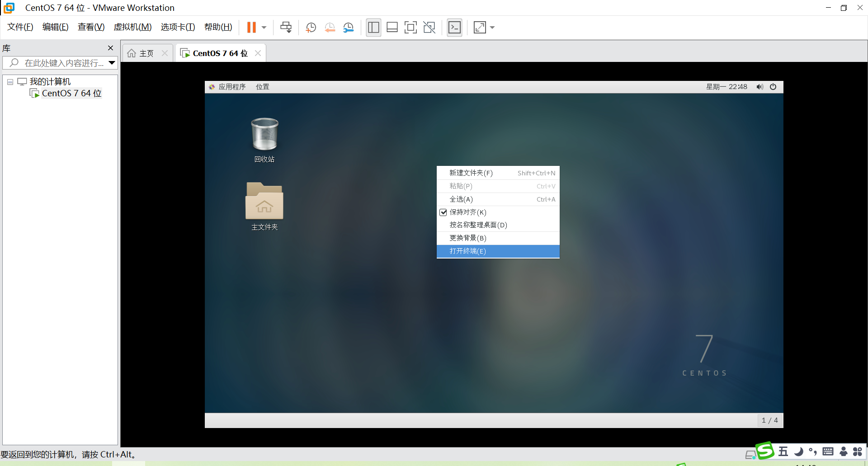Take a snapshot of the virtual machine
Viewport: 868px width, 466px height.
(311, 28)
